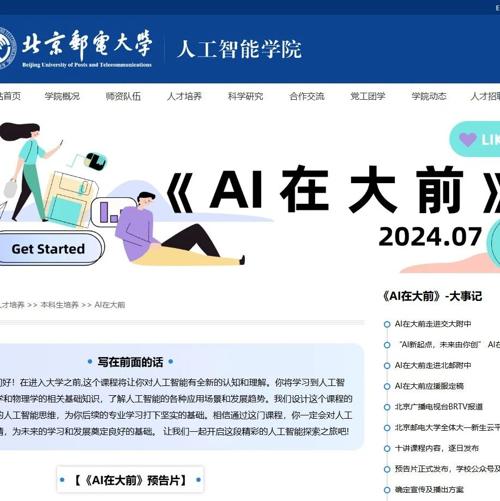
Task: Select 人才培养 in the navigation bar
Action: [x=184, y=96]
